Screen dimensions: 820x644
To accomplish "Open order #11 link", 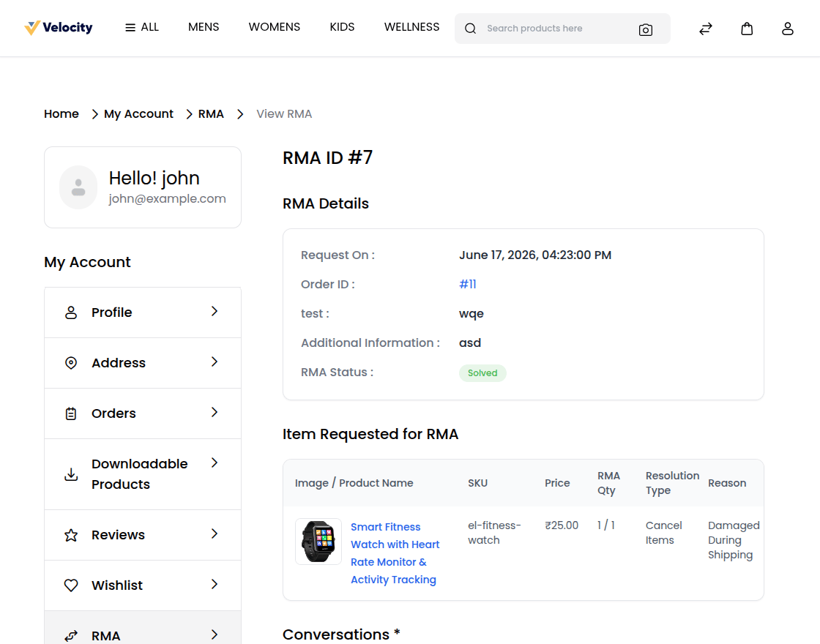I will coord(468,285).
